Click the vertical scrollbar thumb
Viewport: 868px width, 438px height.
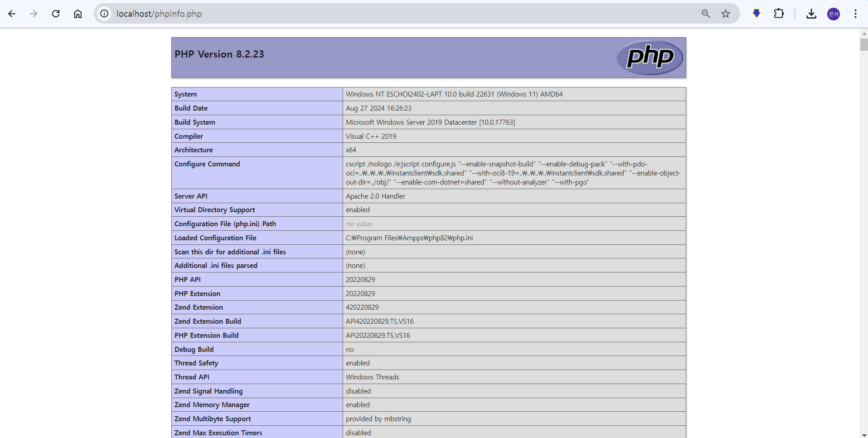pos(864,45)
